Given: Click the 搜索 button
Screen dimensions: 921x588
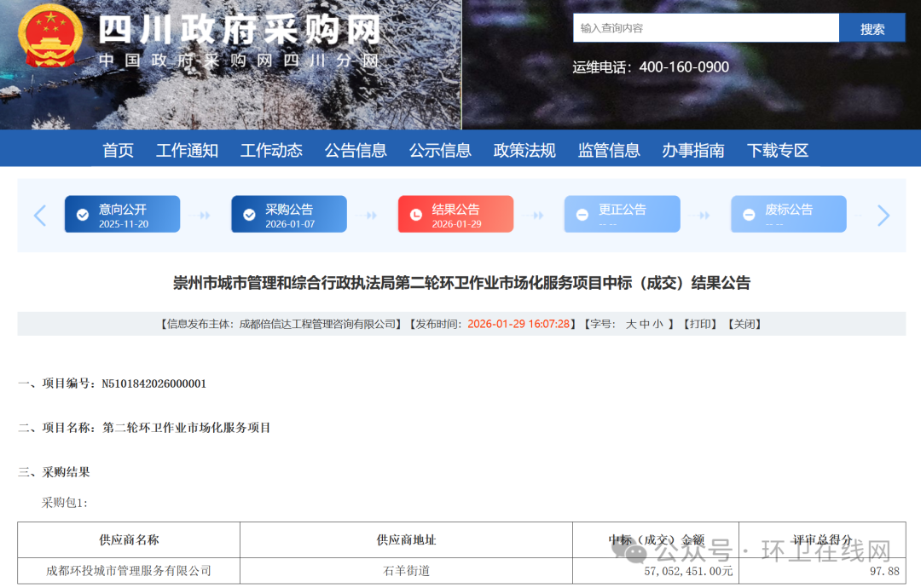Looking at the screenshot, I should click(872, 29).
